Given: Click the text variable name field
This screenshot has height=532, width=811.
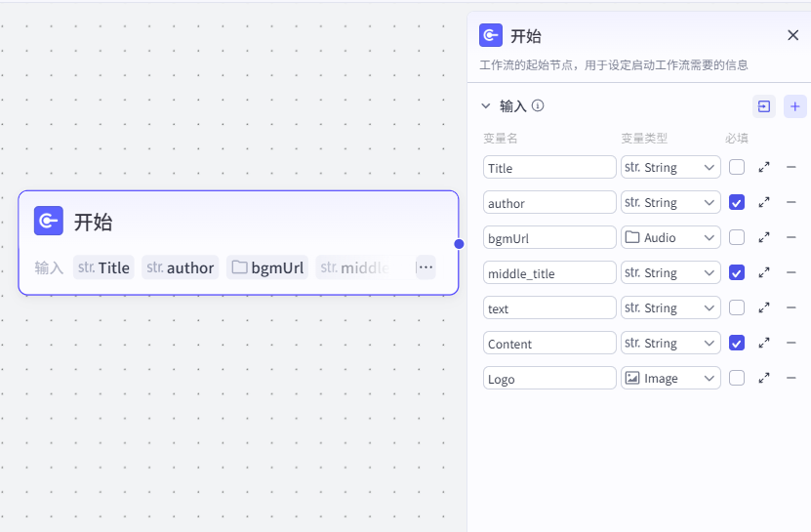Looking at the screenshot, I should point(549,307).
